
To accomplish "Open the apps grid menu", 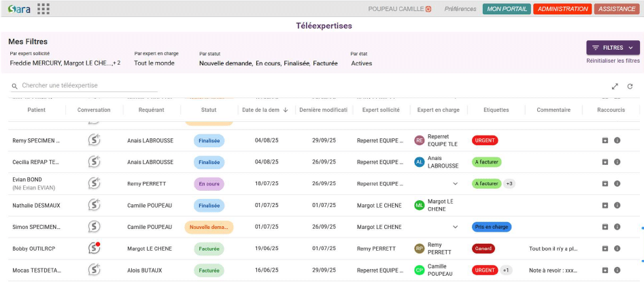I will coord(44,9).
